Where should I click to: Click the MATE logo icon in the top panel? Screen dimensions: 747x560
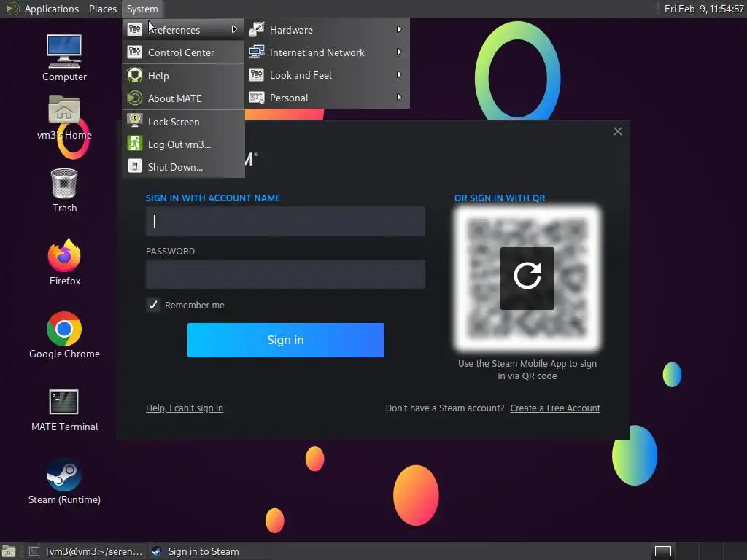click(12, 9)
